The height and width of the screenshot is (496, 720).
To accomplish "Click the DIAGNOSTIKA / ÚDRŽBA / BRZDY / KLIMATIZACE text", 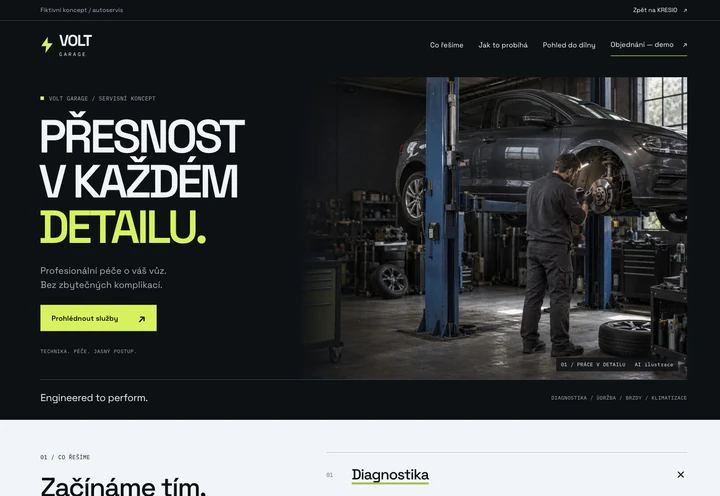I will [619, 398].
